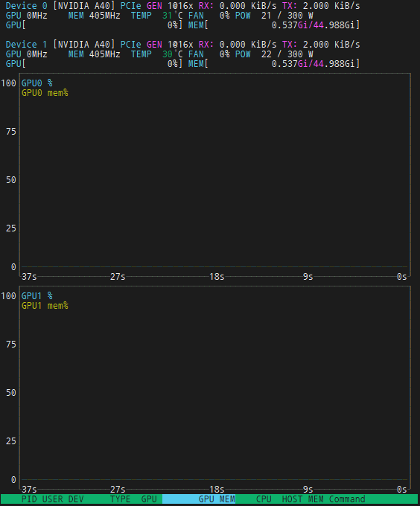This screenshot has height=506, width=420.
Task: Click the GPU column header left of GPU MEM
Action: (149, 499)
